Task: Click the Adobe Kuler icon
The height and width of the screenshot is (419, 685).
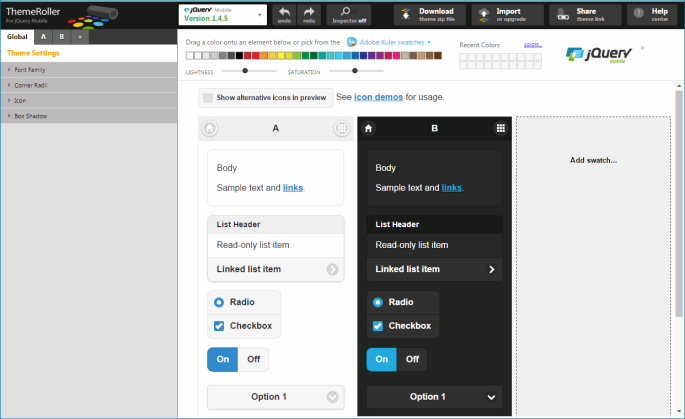Action: (x=351, y=42)
